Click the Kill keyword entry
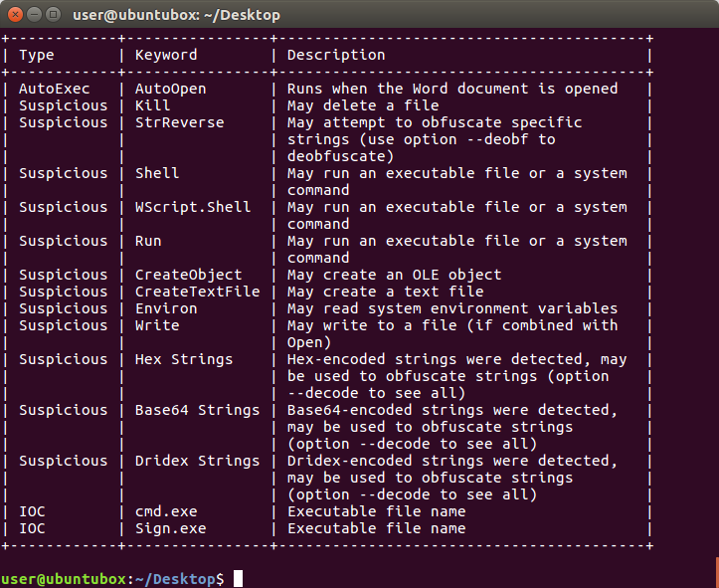Screen dimensions: 719x588 (153, 105)
